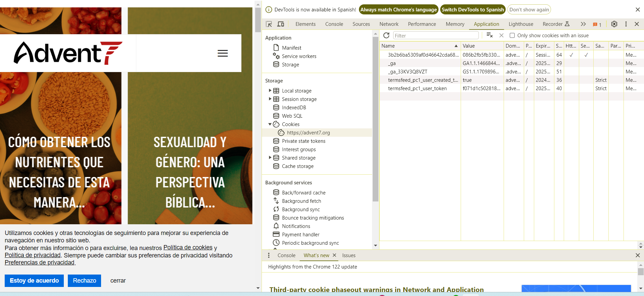Open the website hamburger menu
This screenshot has height=296, width=644.
pyautogui.click(x=223, y=53)
